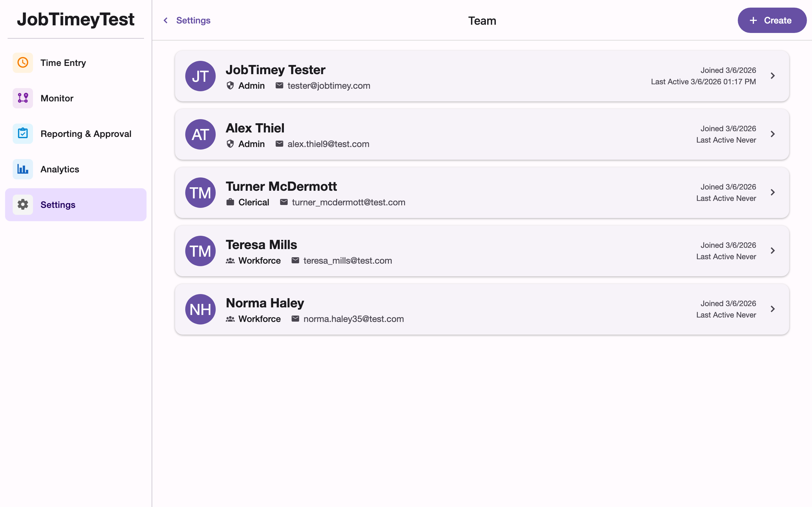Click the Analytics bar chart icon
The width and height of the screenshot is (812, 507).
(23, 169)
